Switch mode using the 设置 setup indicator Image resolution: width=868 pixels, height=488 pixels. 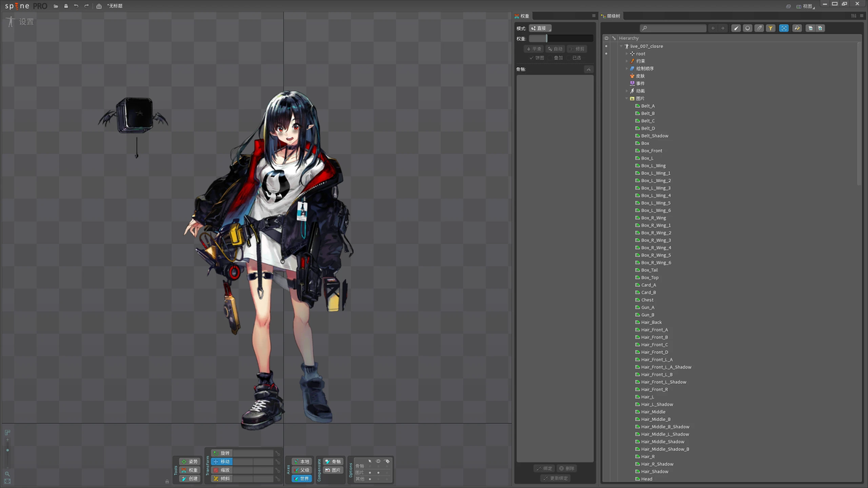20,22
